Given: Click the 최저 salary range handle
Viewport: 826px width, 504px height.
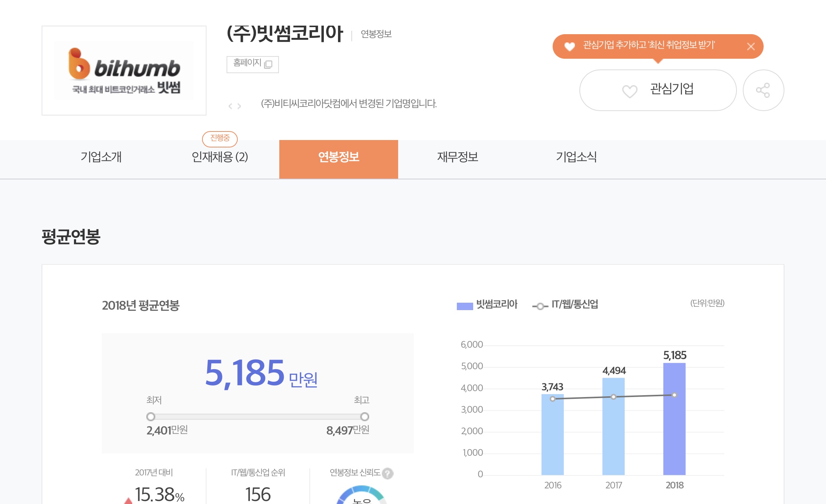Looking at the screenshot, I should click(x=151, y=416).
